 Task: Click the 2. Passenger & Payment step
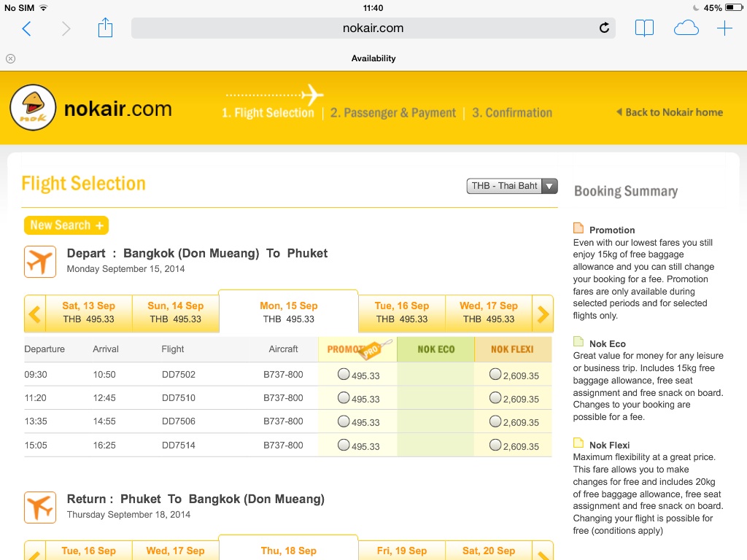[x=393, y=113]
